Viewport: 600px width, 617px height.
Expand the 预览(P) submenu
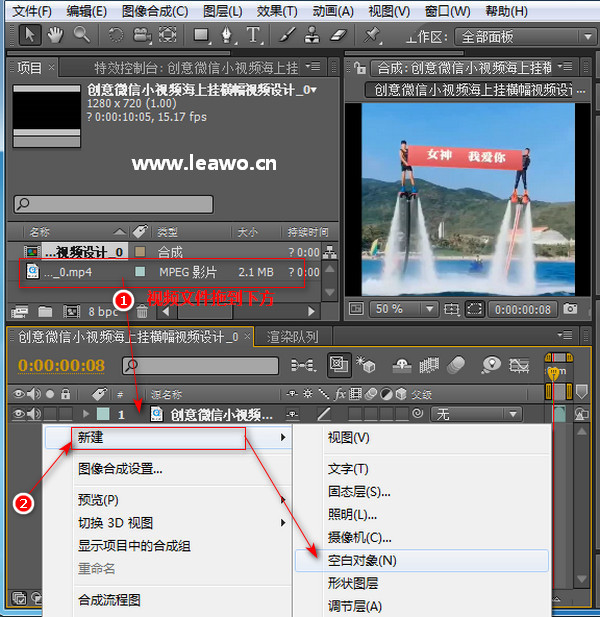(168, 500)
